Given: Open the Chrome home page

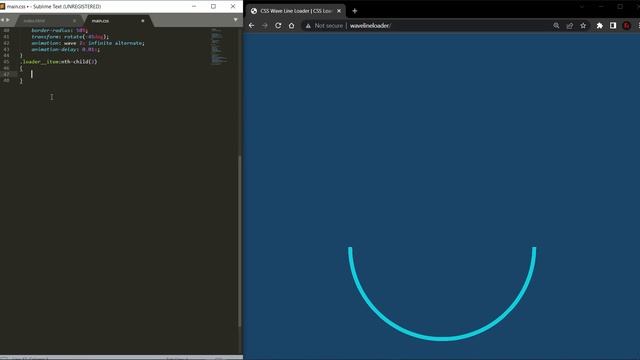Looking at the screenshot, I should (x=291, y=25).
